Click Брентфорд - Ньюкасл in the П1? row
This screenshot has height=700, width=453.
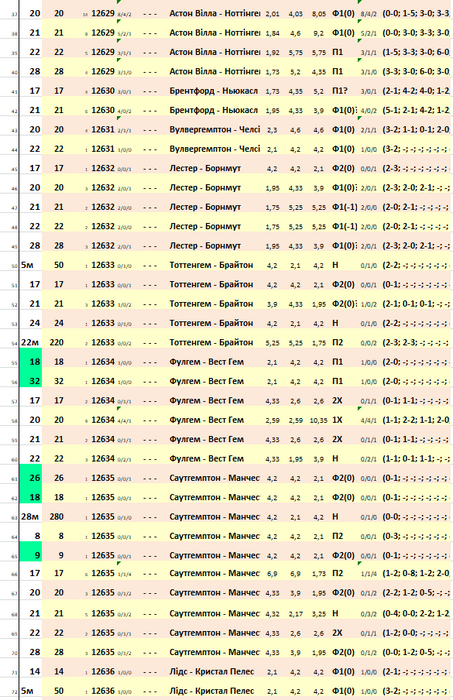213,91
